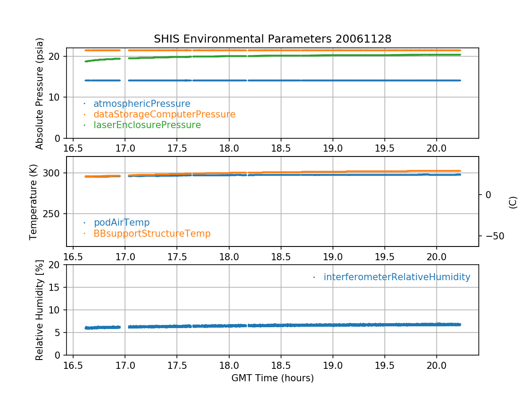Click the laserEnclosurePressure legend label
The height and width of the screenshot is (399, 532).
click(147, 125)
